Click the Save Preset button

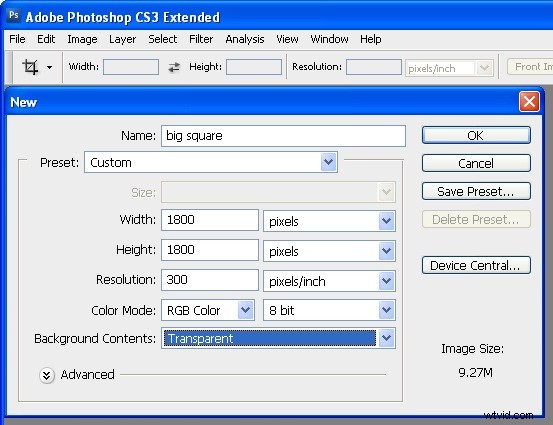(x=476, y=191)
